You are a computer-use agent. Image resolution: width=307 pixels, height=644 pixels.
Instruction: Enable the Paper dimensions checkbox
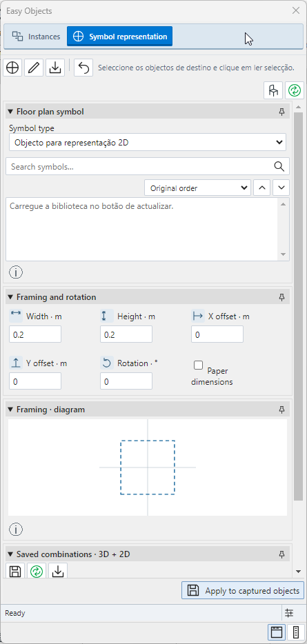199,365
